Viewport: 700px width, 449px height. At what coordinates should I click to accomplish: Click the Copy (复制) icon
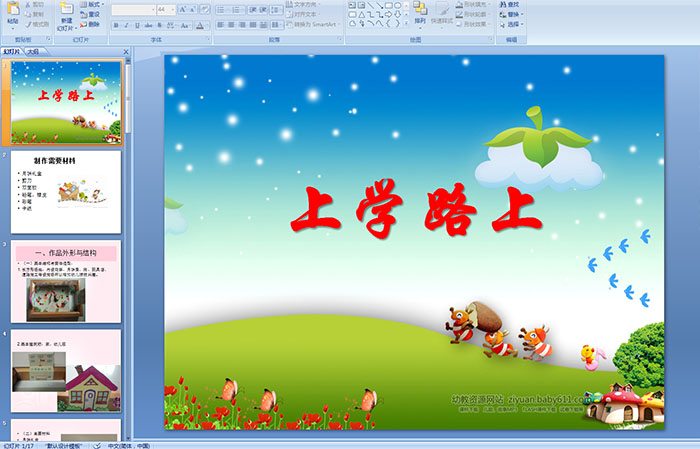[34, 14]
